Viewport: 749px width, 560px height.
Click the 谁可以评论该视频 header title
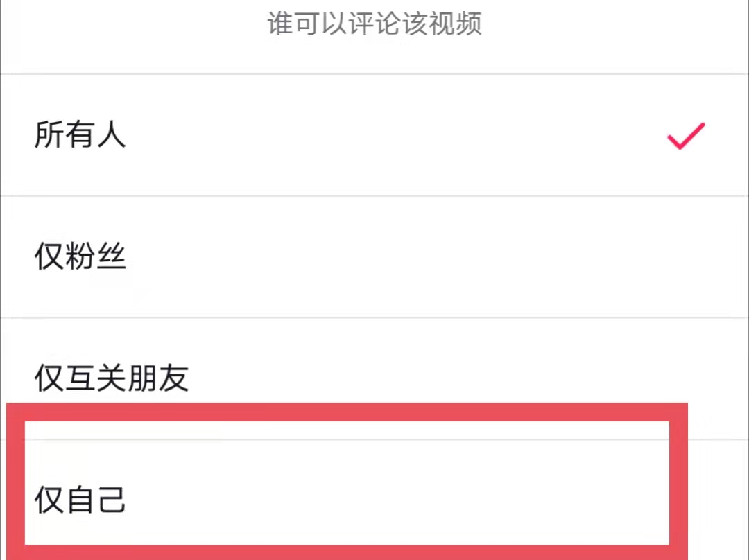[374, 25]
